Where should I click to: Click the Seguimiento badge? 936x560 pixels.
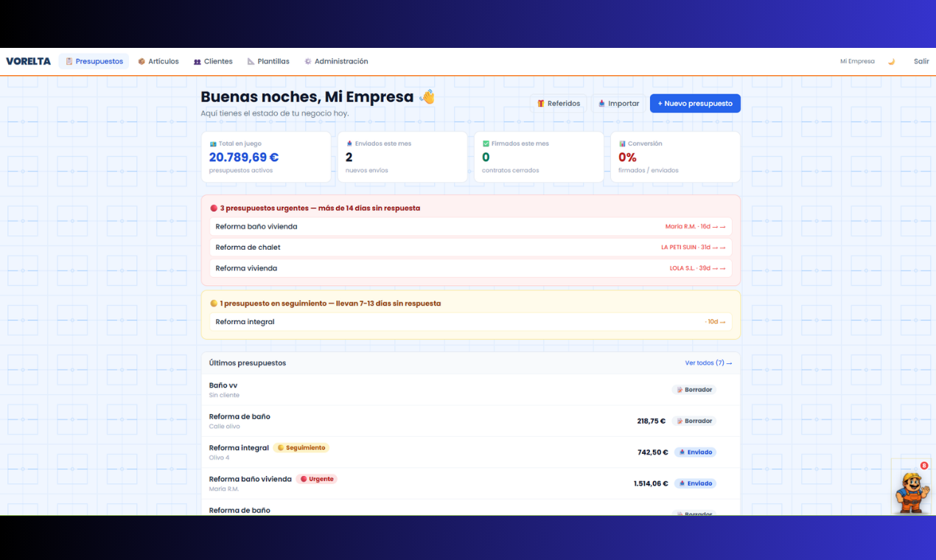click(x=301, y=447)
